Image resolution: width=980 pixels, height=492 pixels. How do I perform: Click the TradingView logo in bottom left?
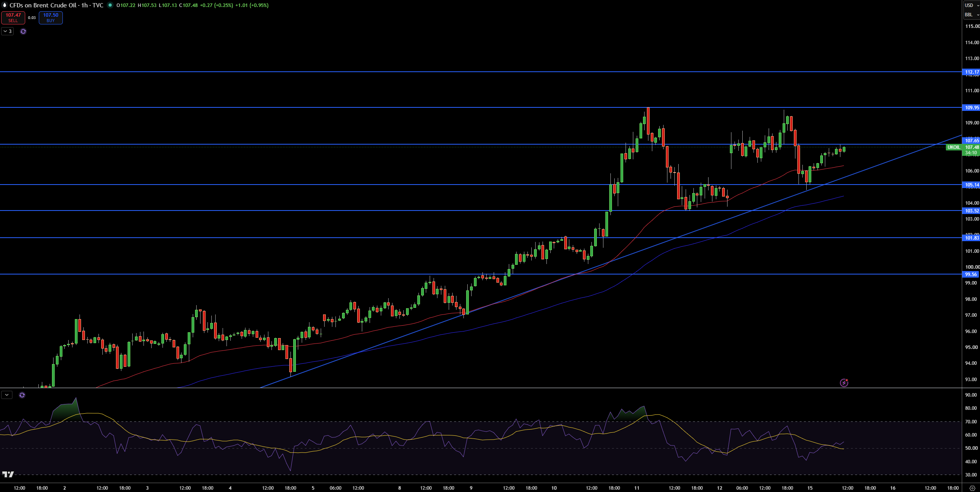point(8,474)
